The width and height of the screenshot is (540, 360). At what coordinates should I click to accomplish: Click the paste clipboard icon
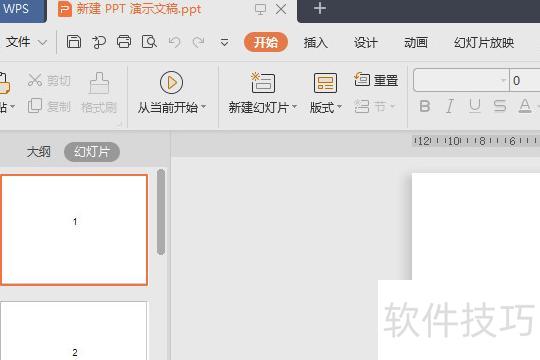(4, 83)
